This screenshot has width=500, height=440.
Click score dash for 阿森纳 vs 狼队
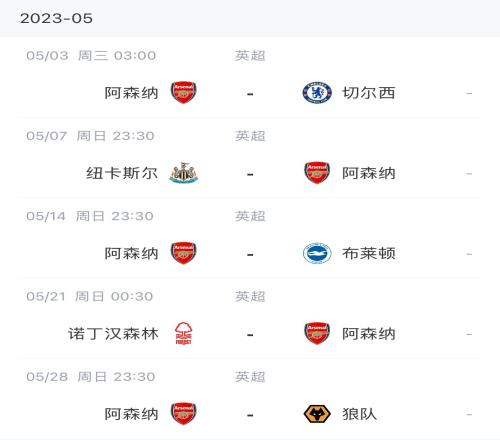[250, 415]
